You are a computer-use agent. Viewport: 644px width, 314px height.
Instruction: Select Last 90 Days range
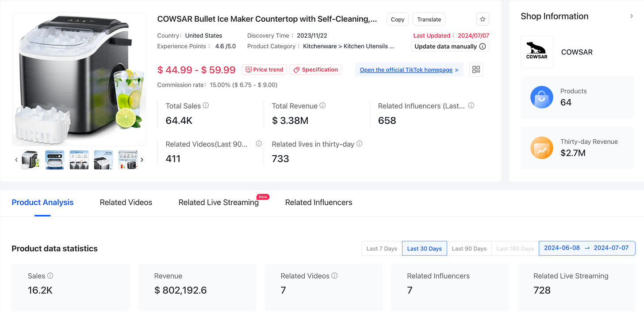click(x=469, y=249)
